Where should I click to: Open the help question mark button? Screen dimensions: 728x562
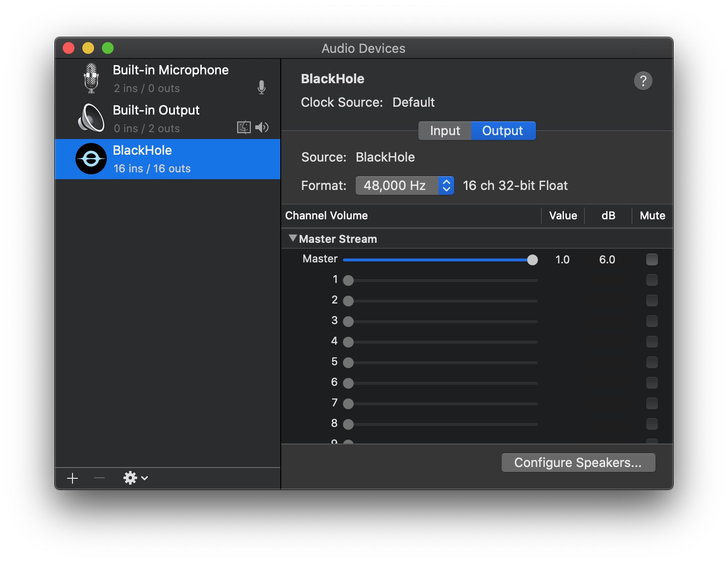pos(643,81)
